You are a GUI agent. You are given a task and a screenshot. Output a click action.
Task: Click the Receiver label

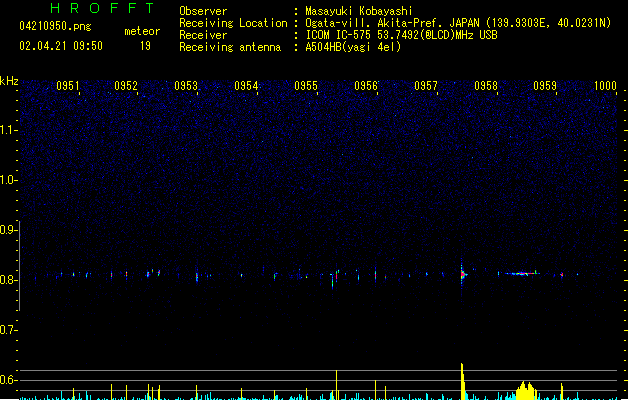click(203, 35)
